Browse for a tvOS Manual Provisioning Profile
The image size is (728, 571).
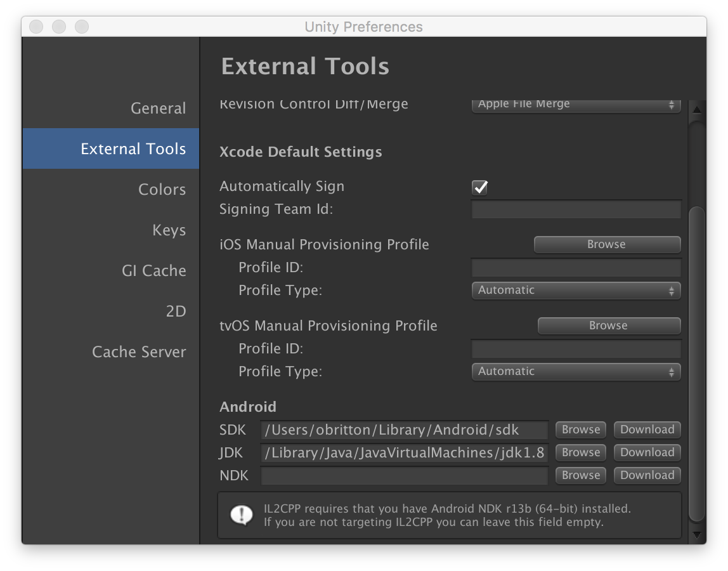[x=608, y=325]
